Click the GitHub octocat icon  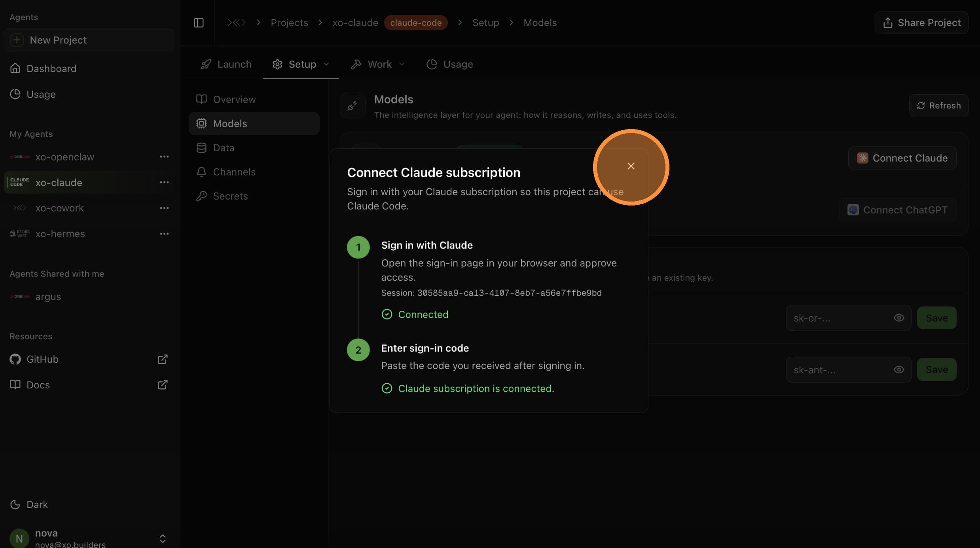pyautogui.click(x=15, y=359)
